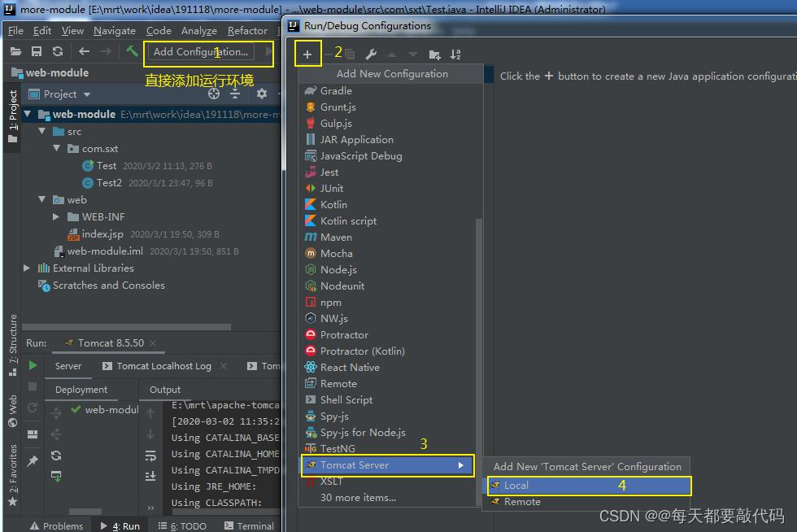Click the collapse all icon in Project panel

(x=235, y=94)
